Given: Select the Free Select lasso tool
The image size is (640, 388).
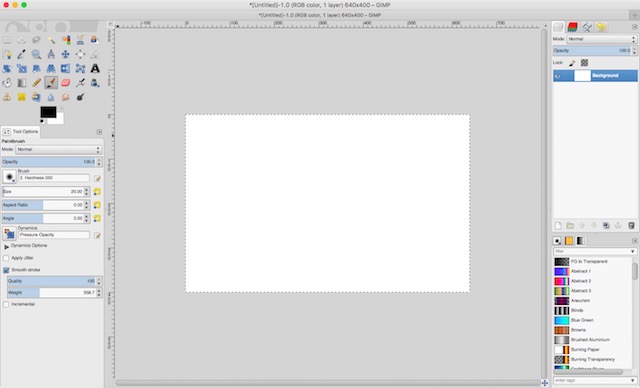Looking at the screenshot, I should coord(36,40).
